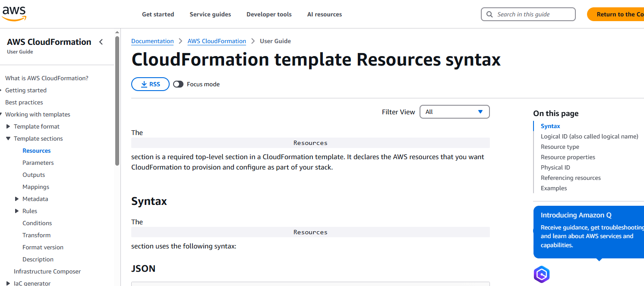Click the AWS CloudFormation breadcrumb link

click(x=217, y=41)
